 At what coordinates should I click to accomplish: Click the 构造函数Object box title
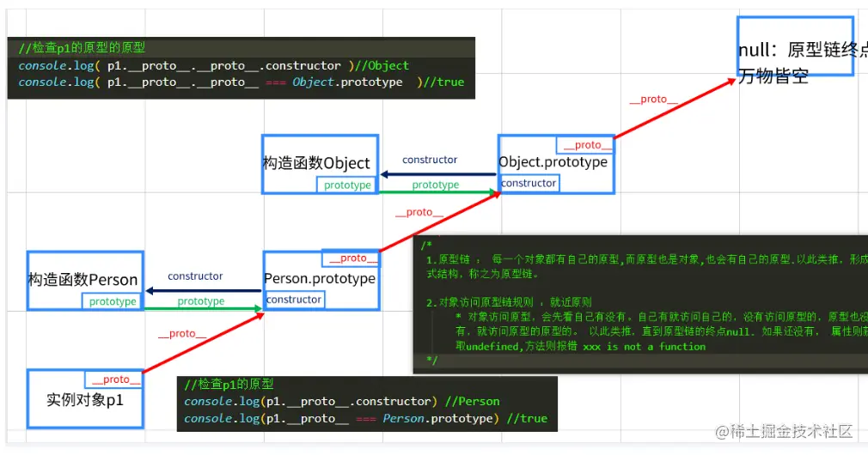pyautogui.click(x=316, y=163)
